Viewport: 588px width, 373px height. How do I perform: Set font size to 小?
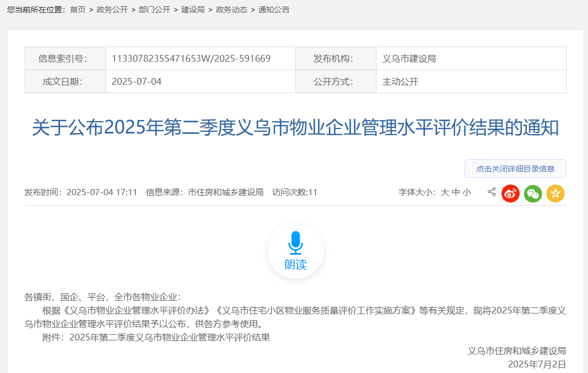click(x=466, y=192)
